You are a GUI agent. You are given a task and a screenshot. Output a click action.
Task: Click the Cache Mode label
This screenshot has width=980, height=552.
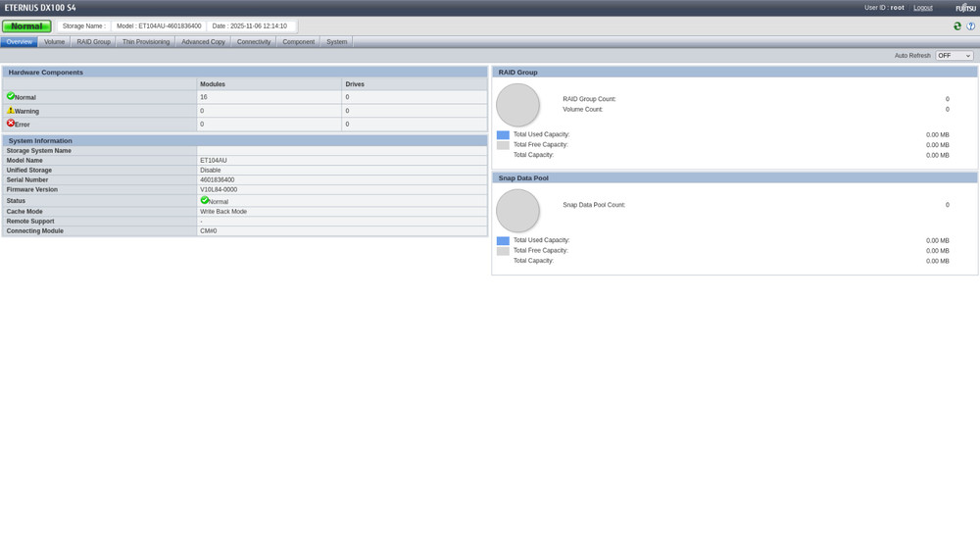[24, 212]
